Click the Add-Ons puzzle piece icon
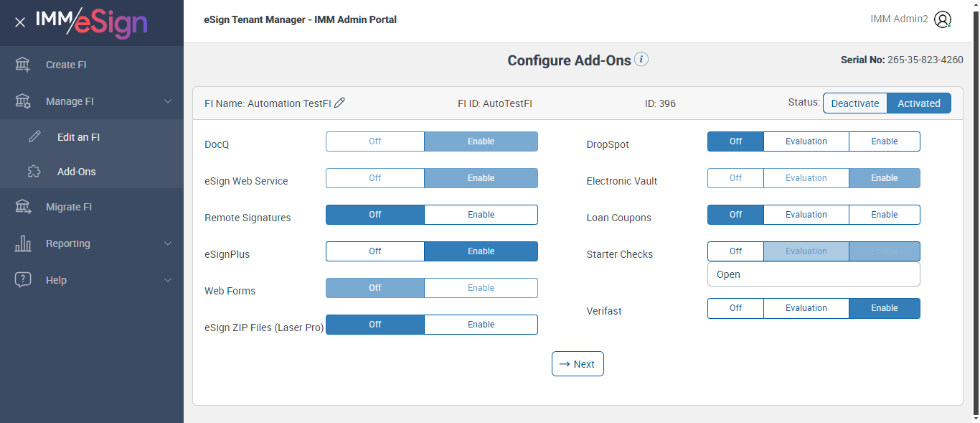The width and height of the screenshot is (980, 423). click(34, 172)
